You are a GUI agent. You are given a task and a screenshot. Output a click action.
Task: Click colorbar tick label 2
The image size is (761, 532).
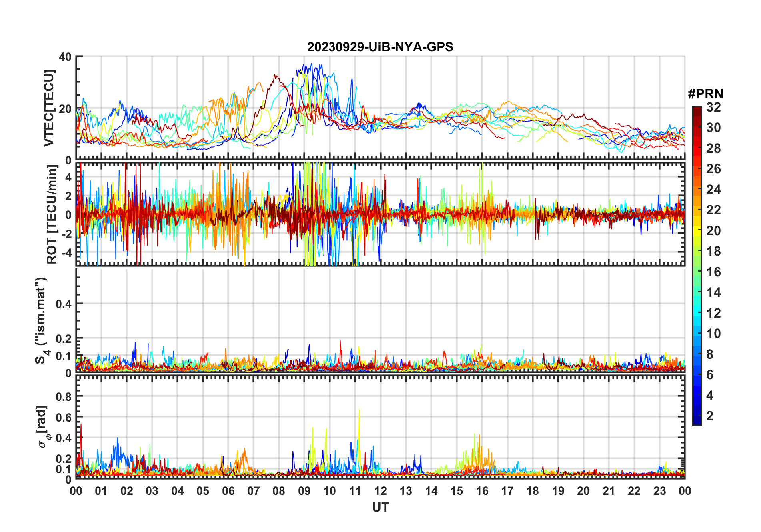point(710,416)
